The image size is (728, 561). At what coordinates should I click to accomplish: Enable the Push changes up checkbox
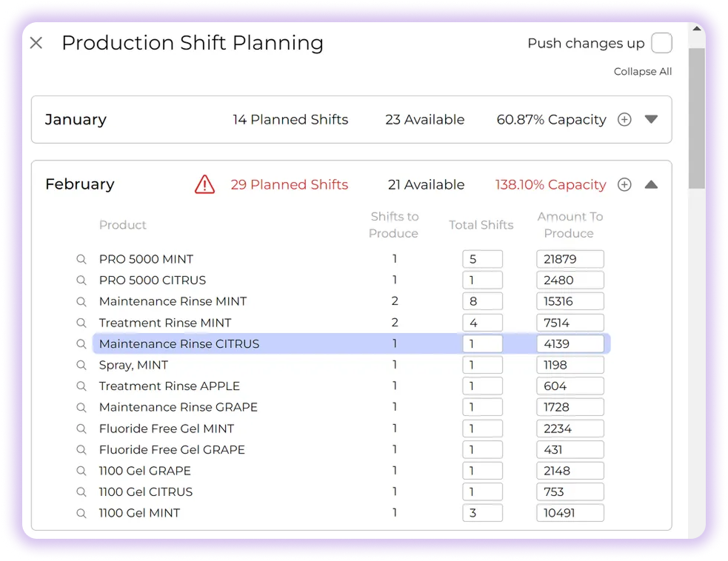pyautogui.click(x=661, y=44)
